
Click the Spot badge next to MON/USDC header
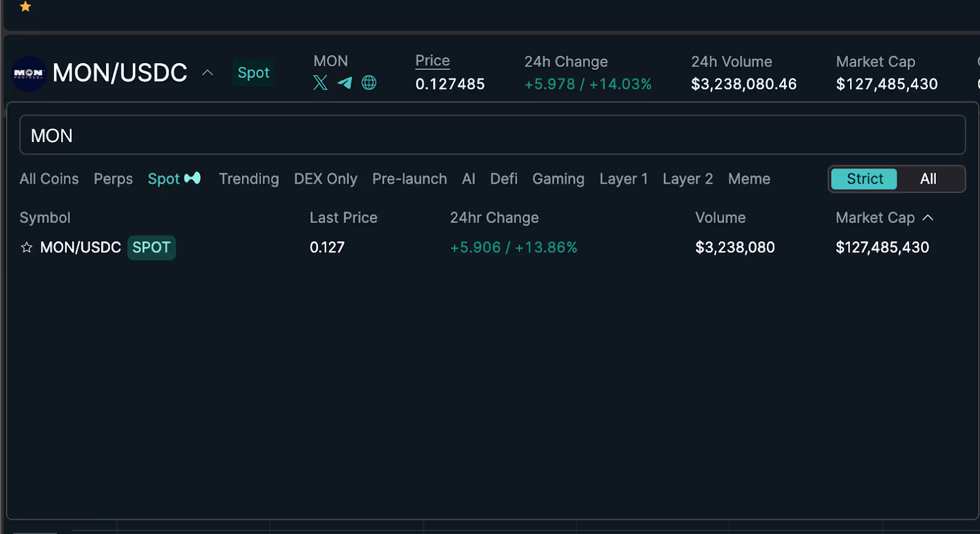[253, 73]
